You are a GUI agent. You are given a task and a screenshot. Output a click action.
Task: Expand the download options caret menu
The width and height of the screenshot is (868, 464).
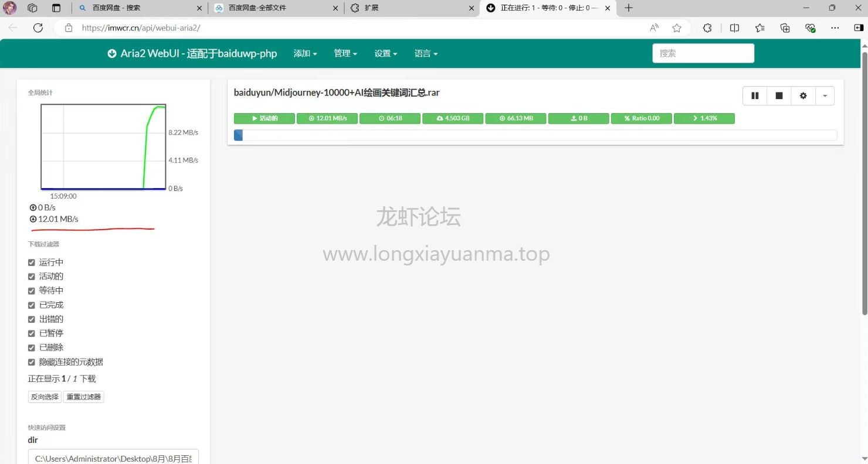[x=825, y=95]
